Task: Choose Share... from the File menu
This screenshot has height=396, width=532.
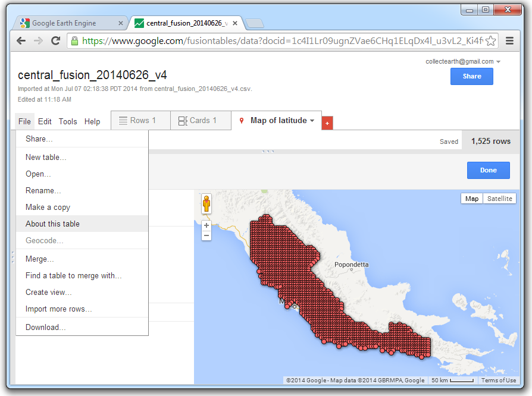Action: click(82, 139)
